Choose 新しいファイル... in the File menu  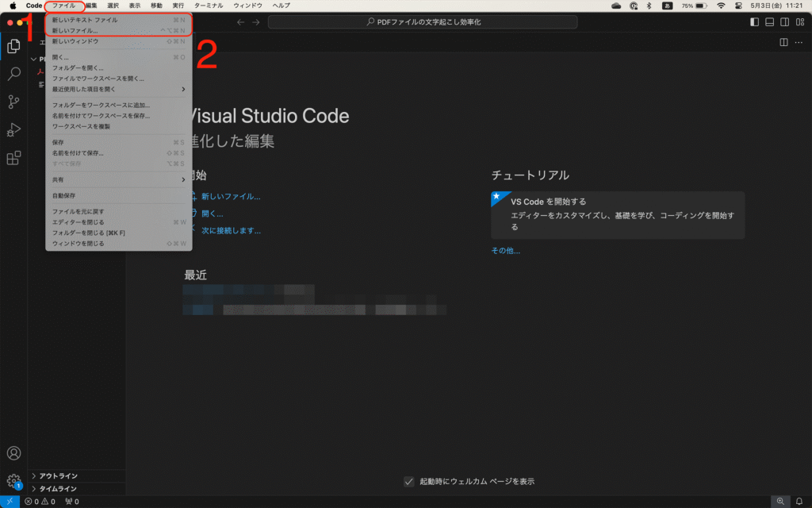(x=119, y=31)
